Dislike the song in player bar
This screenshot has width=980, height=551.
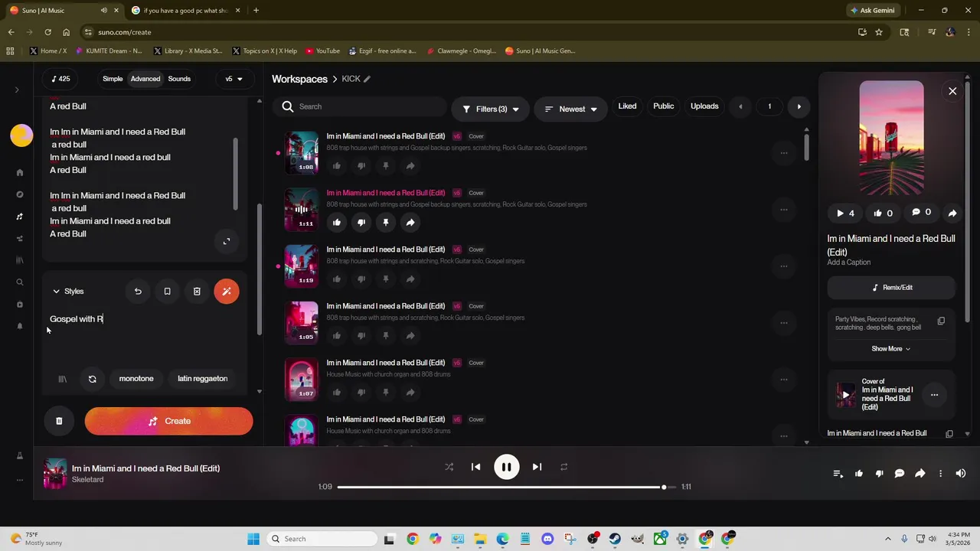[879, 474]
